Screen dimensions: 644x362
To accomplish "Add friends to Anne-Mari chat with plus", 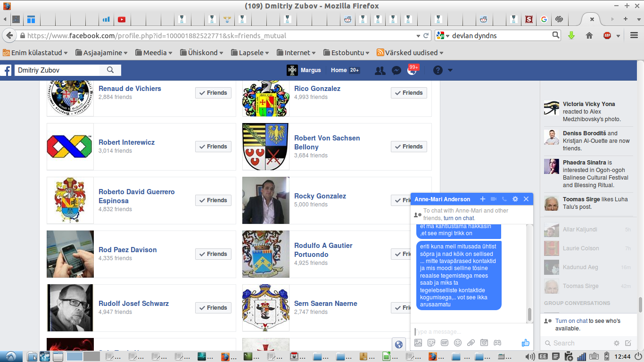I will pyautogui.click(x=482, y=199).
